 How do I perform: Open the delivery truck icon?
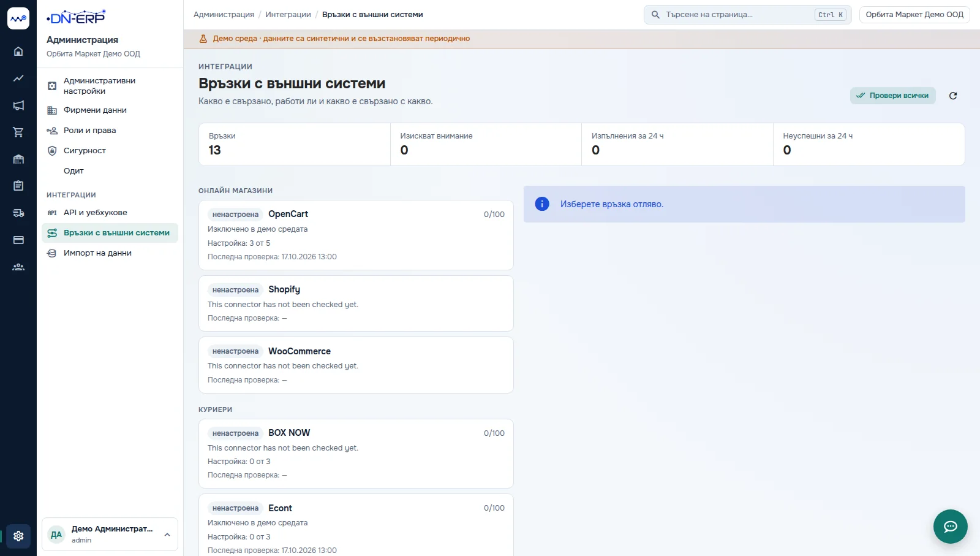pos(18,213)
